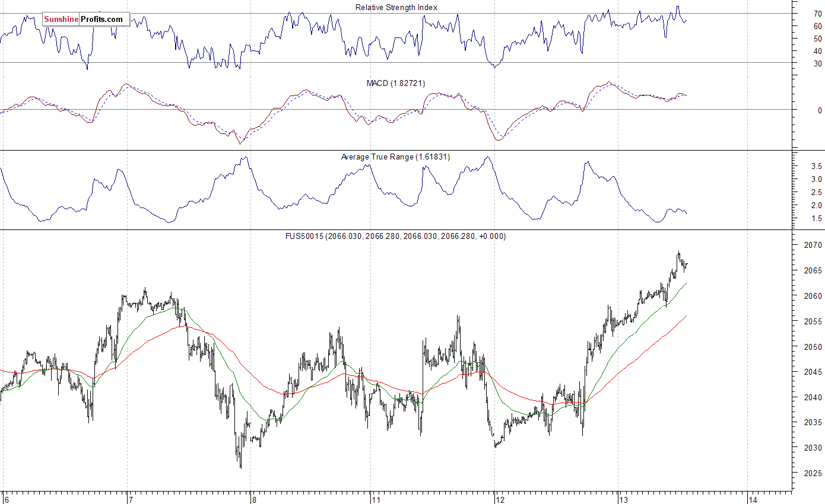Click the price axis label 2025
825x504 pixels.
point(814,474)
